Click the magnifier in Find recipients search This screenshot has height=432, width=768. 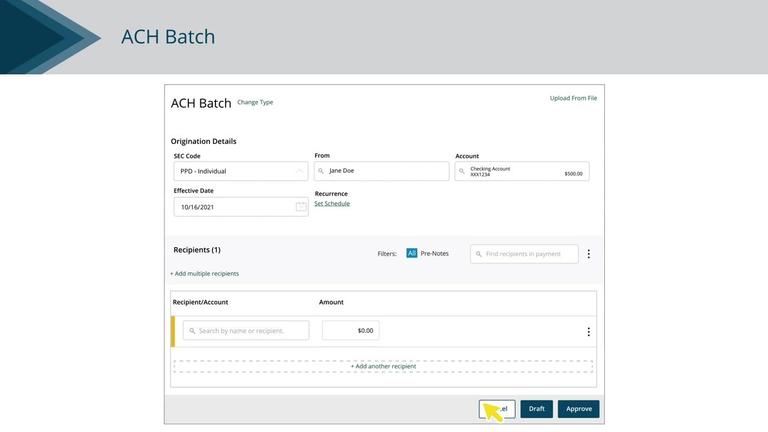point(479,254)
